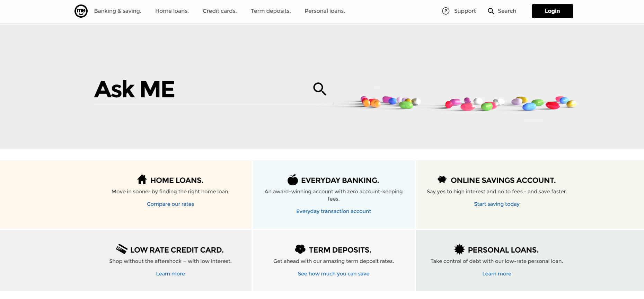Click the Support question mark icon

click(446, 11)
